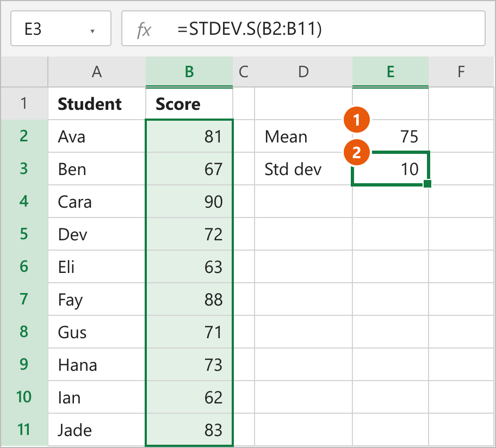The height and width of the screenshot is (448, 496).
Task: Select row 2 header
Action: tap(24, 136)
